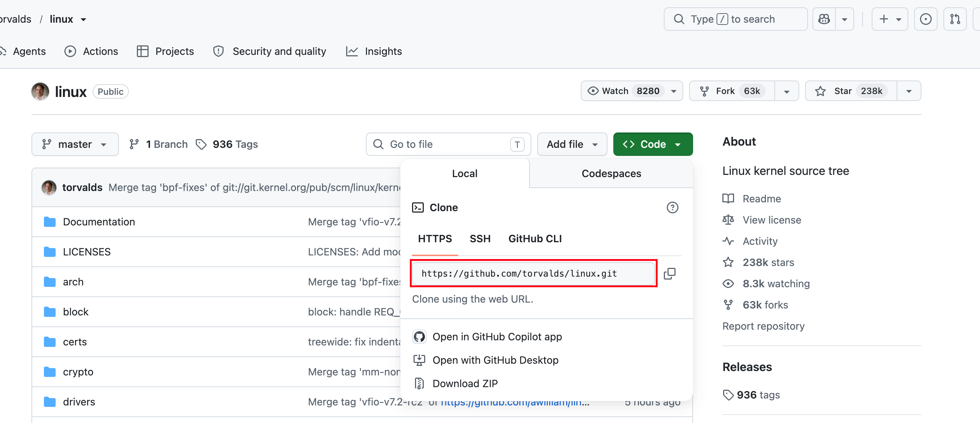Open the Agents tab
Image resolution: width=980 pixels, height=423 pixels.
coord(23,51)
